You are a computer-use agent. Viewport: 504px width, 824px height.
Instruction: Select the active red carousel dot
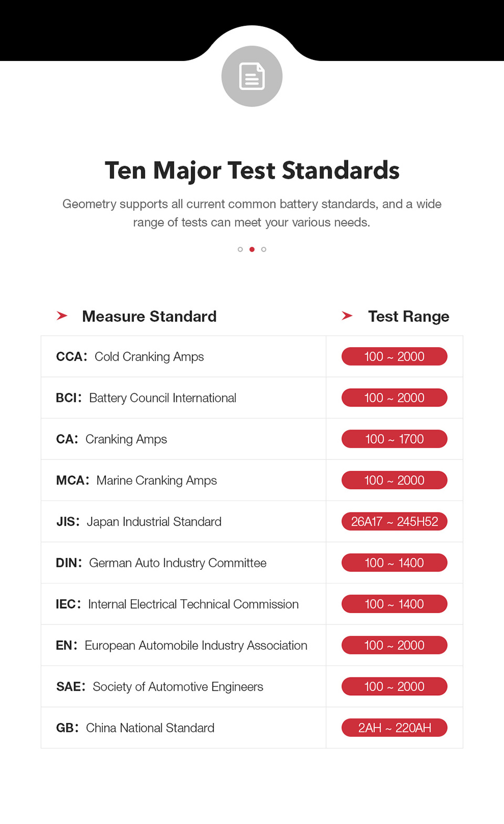pyautogui.click(x=252, y=249)
